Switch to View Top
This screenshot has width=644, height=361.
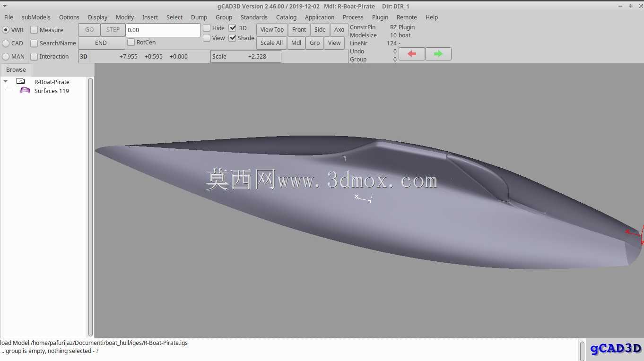coord(272,30)
